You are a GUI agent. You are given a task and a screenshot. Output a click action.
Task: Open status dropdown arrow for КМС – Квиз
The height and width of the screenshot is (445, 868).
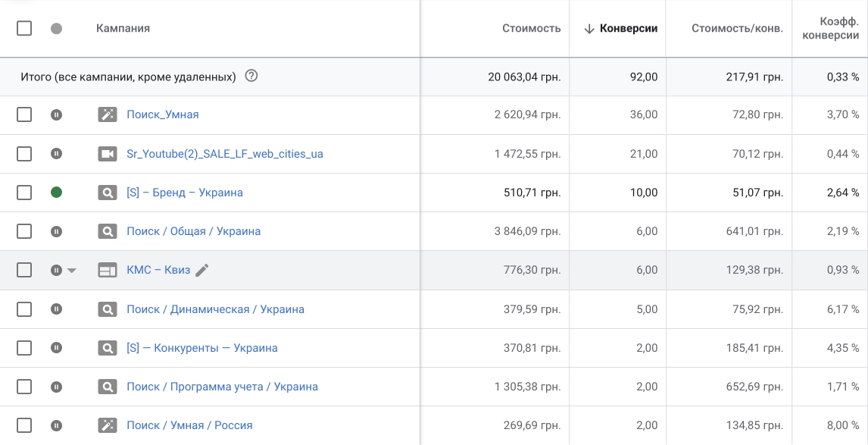tap(71, 271)
